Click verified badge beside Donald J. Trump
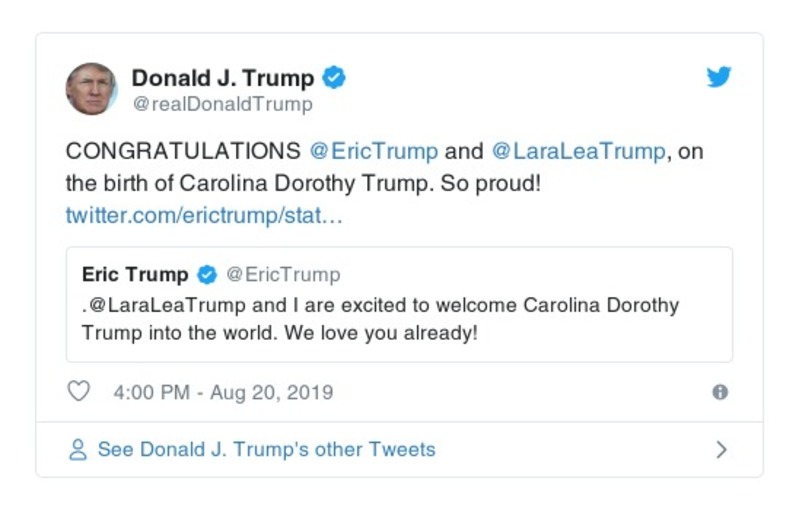 coord(335,78)
